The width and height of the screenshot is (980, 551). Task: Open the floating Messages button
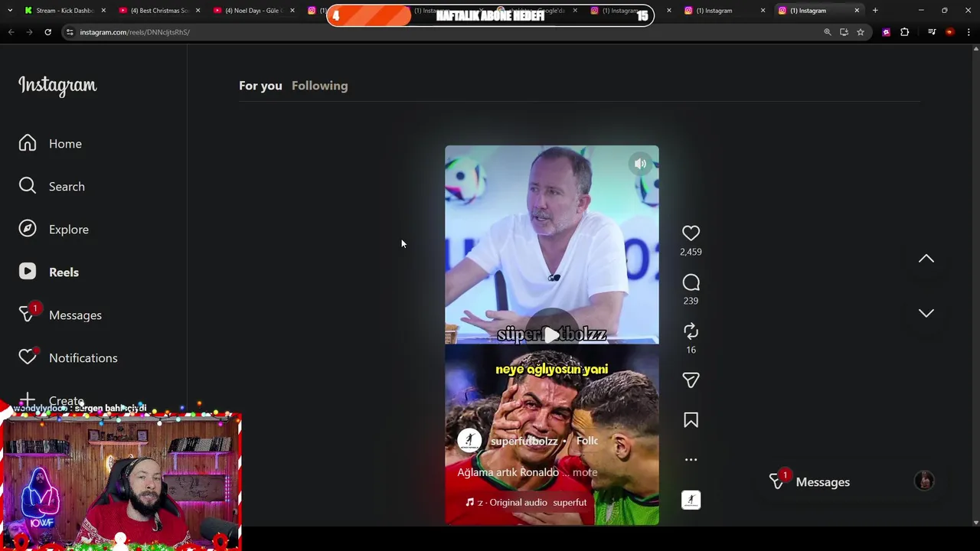point(853,482)
